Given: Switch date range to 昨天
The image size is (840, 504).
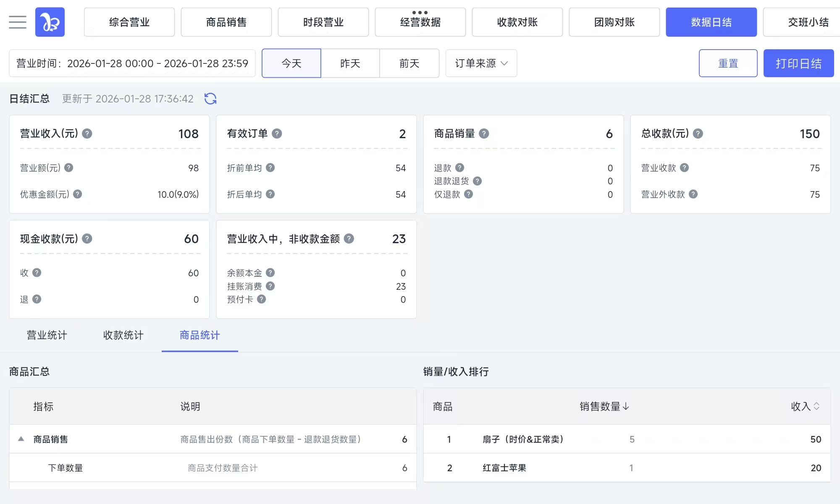Looking at the screenshot, I should 350,63.
